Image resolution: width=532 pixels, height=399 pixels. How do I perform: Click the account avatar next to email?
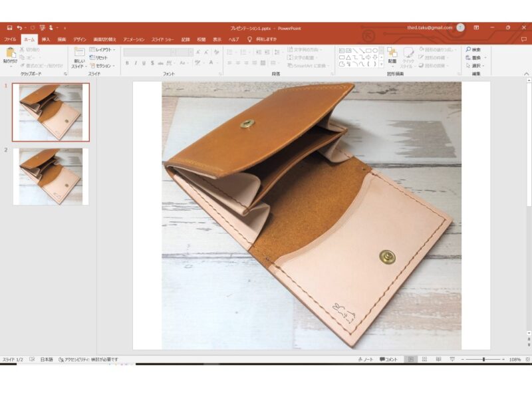[x=460, y=28]
